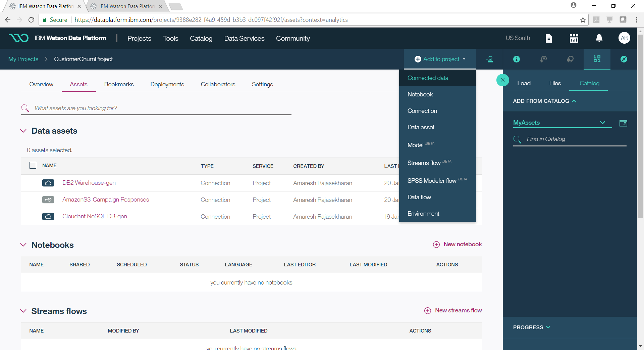Choose Data asset menu item
The width and height of the screenshot is (644, 350).
(x=437, y=127)
